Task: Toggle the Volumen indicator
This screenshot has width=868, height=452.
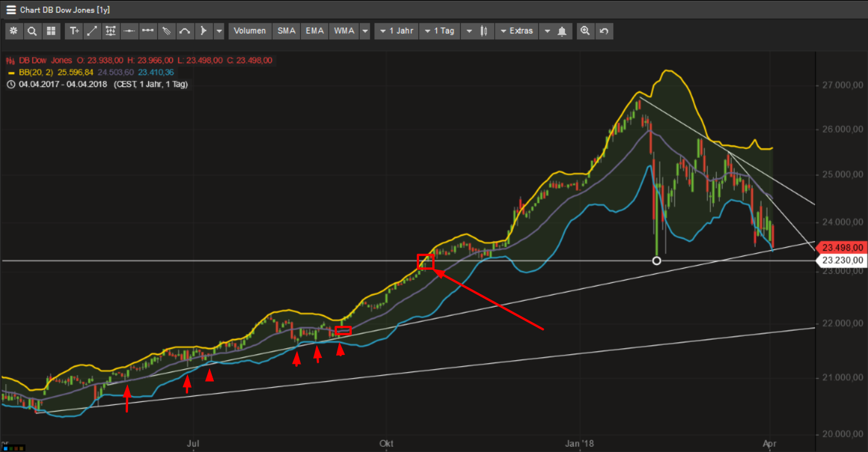Action: point(250,31)
